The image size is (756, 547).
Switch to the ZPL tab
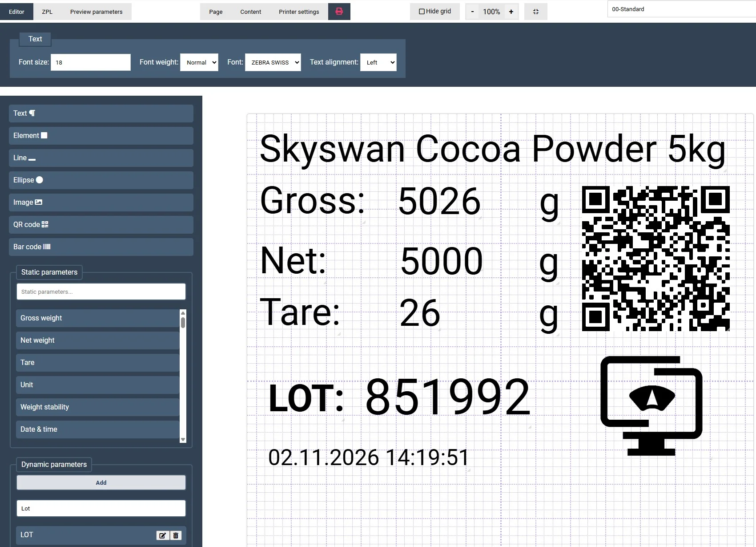click(47, 12)
